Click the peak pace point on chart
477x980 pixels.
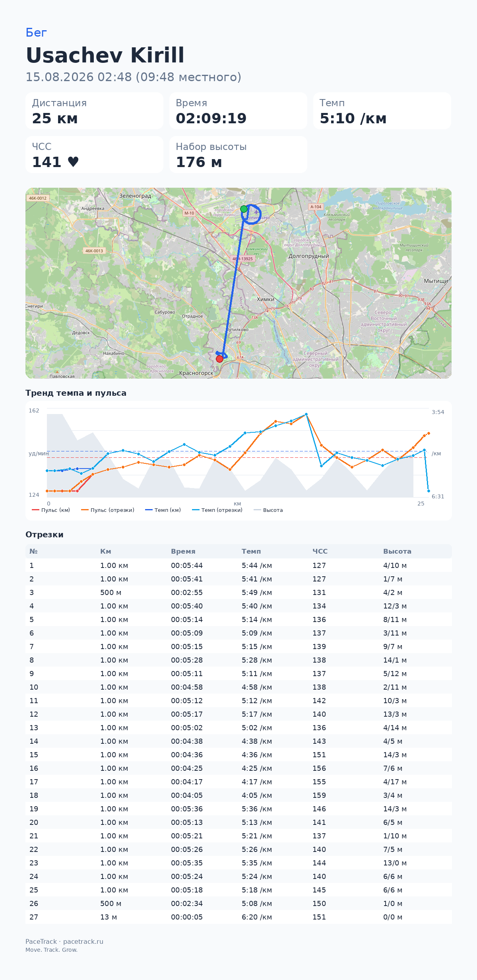[x=306, y=414]
